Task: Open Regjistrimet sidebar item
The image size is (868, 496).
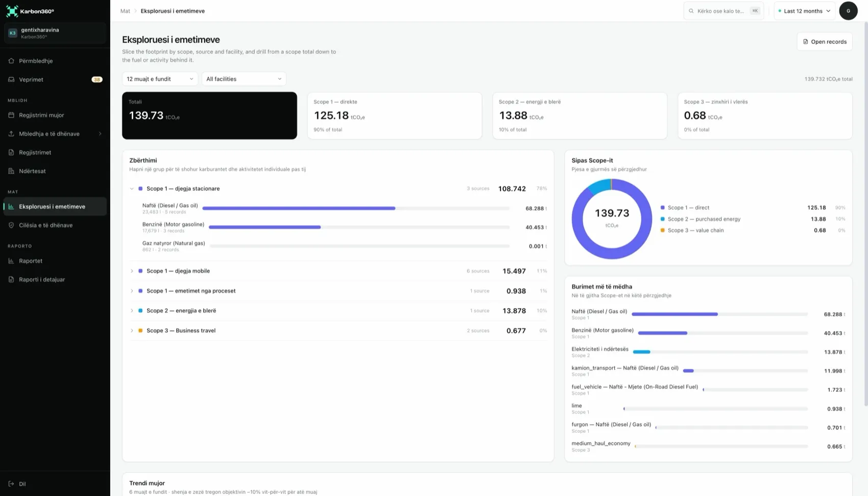Action: 55,153
